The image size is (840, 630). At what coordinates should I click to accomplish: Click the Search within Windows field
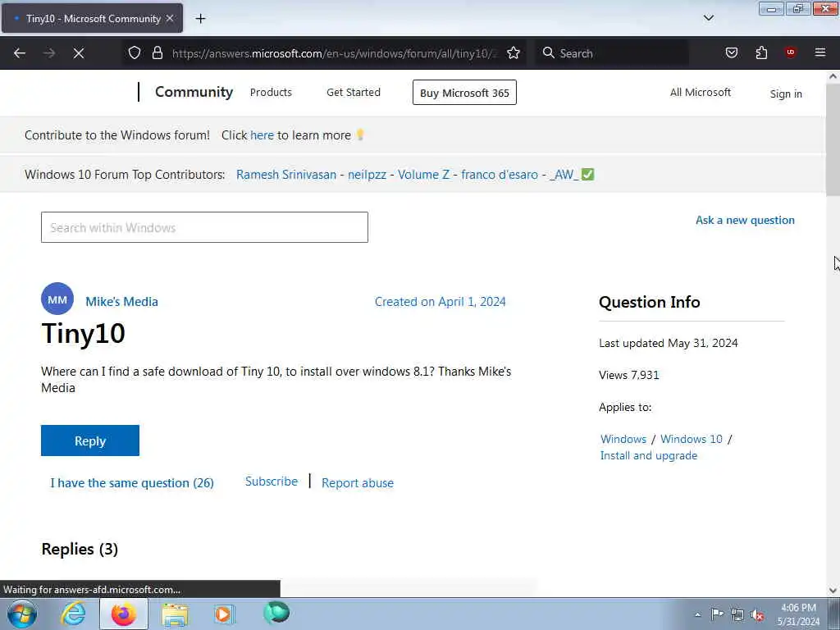(x=204, y=227)
